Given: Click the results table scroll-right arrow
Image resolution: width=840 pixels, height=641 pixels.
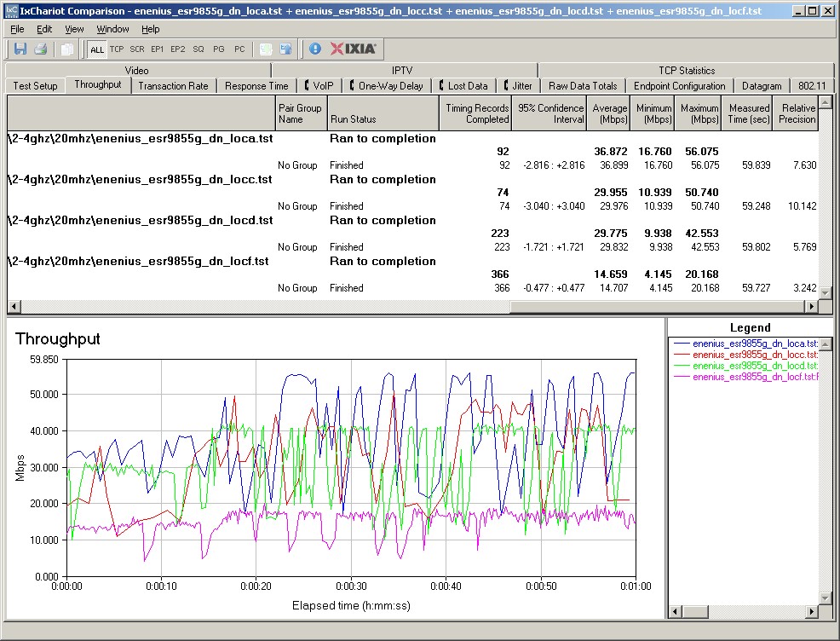Looking at the screenshot, I should pos(812,306).
